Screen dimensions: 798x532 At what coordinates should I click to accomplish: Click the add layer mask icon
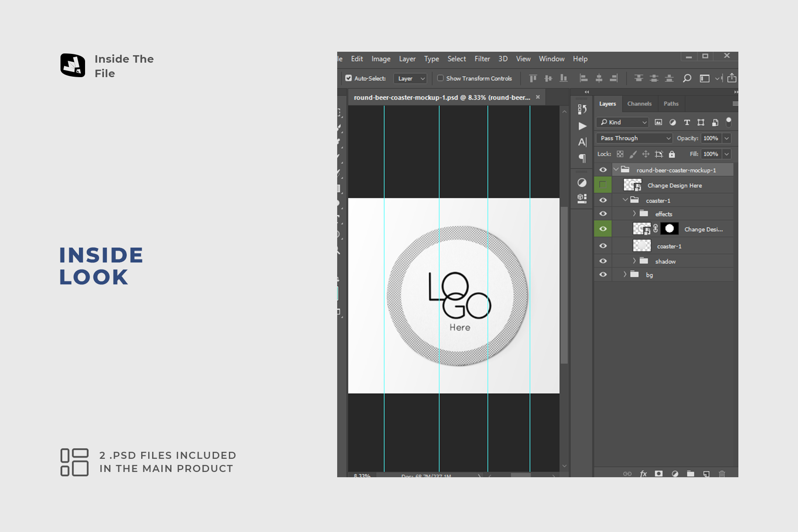pos(659,474)
